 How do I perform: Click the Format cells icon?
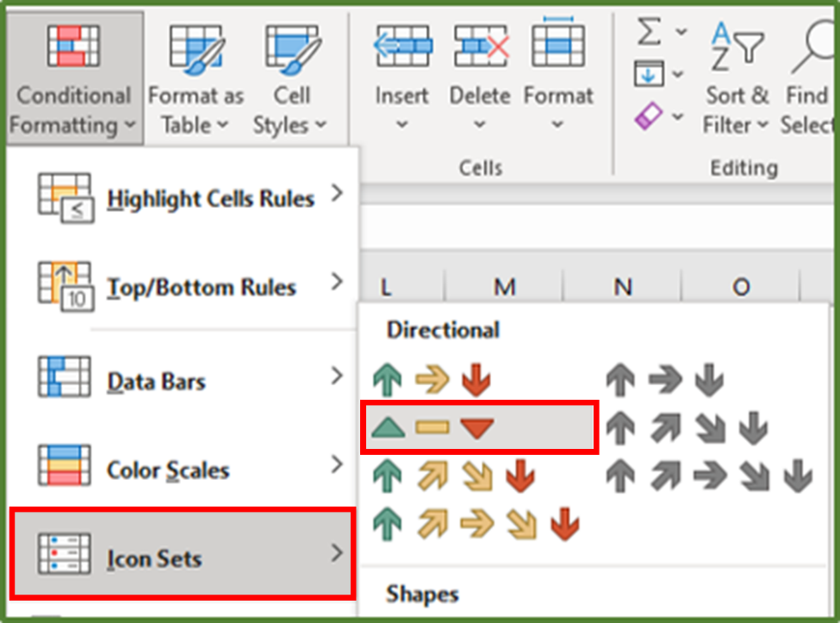pyautogui.click(x=558, y=46)
